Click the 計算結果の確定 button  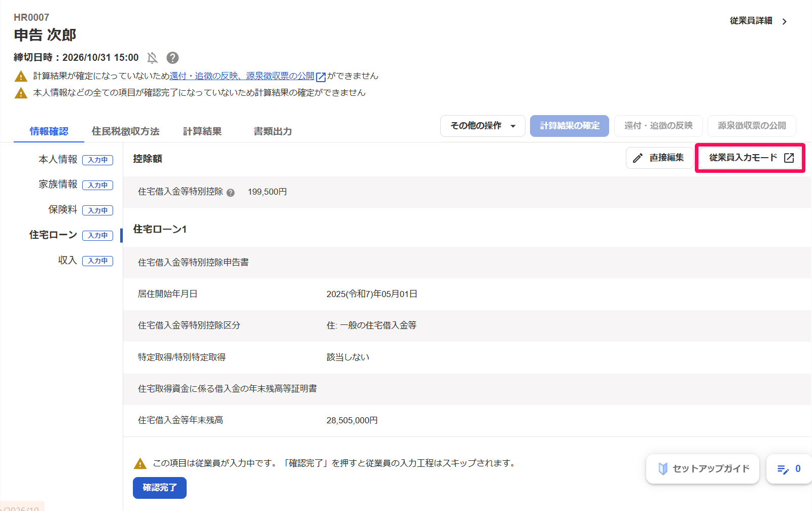click(x=570, y=126)
